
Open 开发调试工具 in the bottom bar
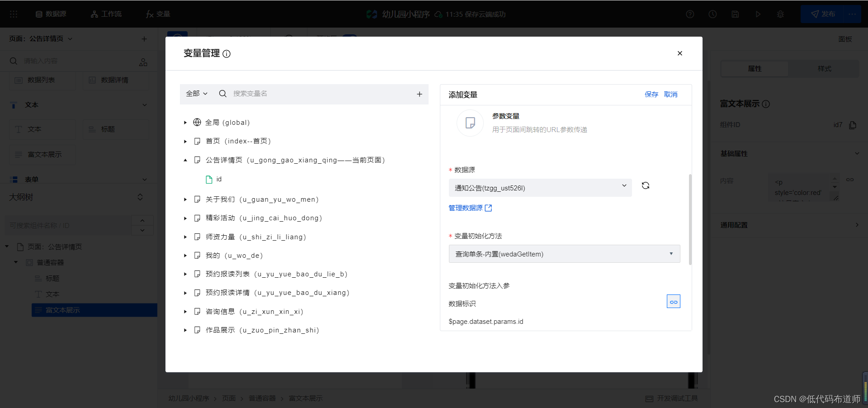click(672, 399)
